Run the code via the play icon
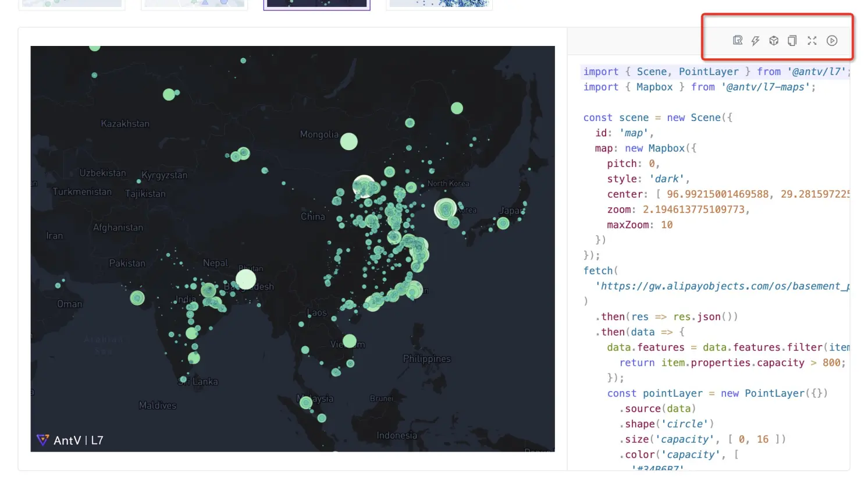 [x=832, y=41]
